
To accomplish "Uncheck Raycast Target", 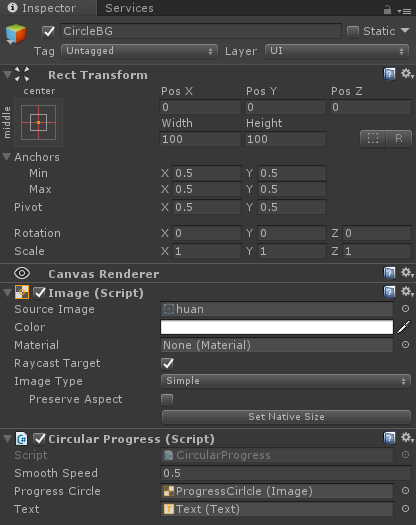I will coord(167,364).
